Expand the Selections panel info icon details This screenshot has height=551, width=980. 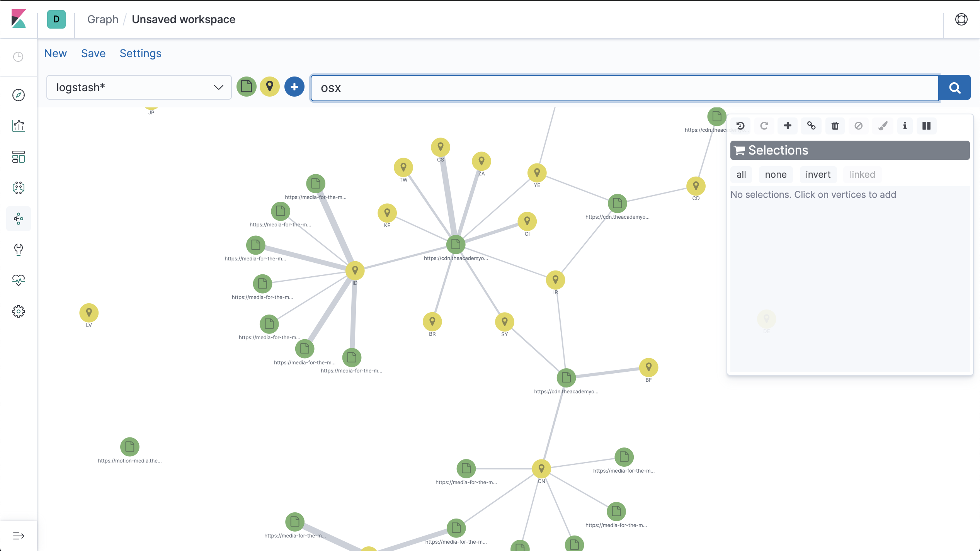pyautogui.click(x=904, y=126)
